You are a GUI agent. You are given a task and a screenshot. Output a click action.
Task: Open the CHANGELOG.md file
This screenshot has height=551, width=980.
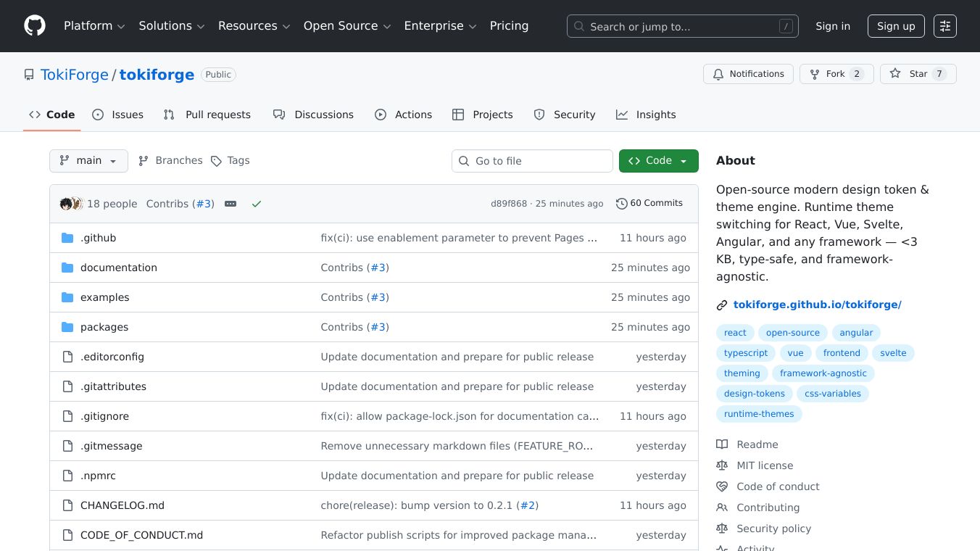point(122,505)
